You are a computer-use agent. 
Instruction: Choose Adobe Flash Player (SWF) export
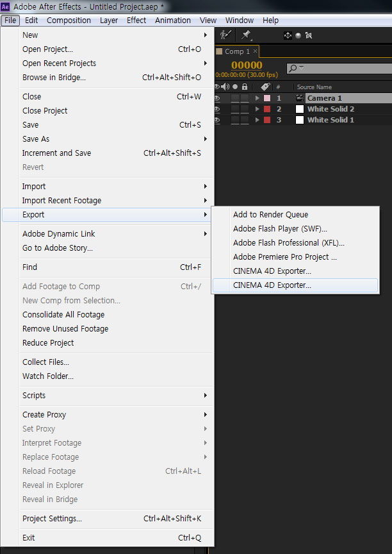295,229
